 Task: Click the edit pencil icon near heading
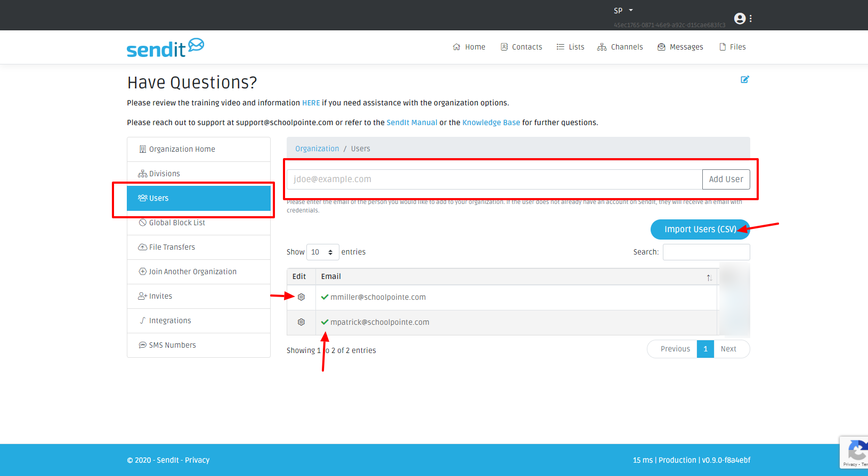(745, 79)
